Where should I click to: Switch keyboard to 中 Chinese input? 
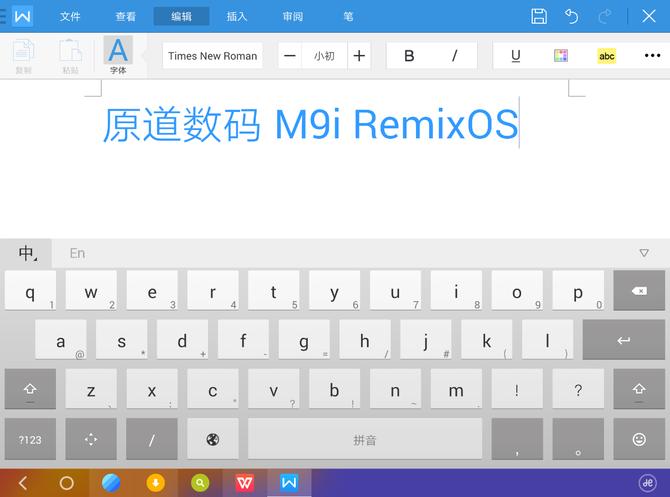26,253
